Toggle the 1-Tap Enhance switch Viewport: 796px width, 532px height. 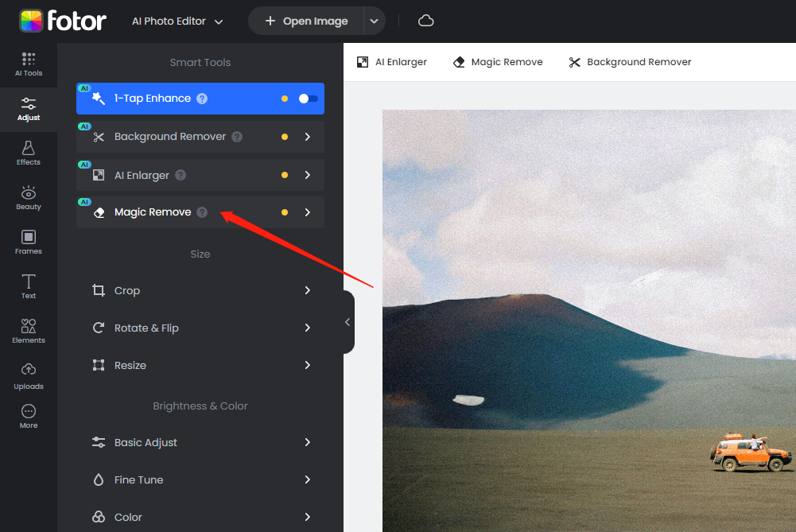pyautogui.click(x=308, y=99)
